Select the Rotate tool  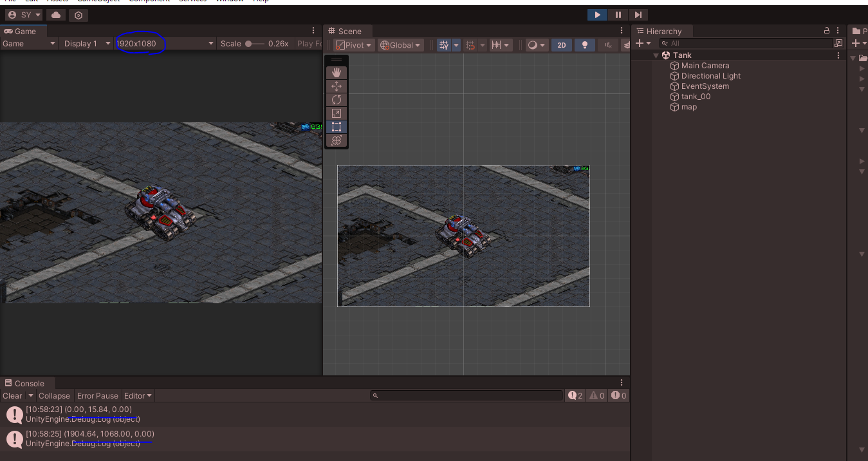[337, 100]
